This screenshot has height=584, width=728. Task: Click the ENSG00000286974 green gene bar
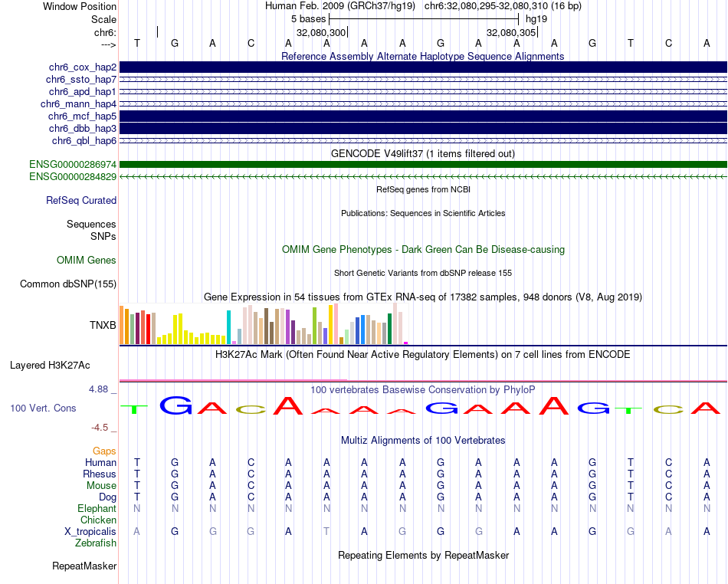pyautogui.click(x=423, y=164)
